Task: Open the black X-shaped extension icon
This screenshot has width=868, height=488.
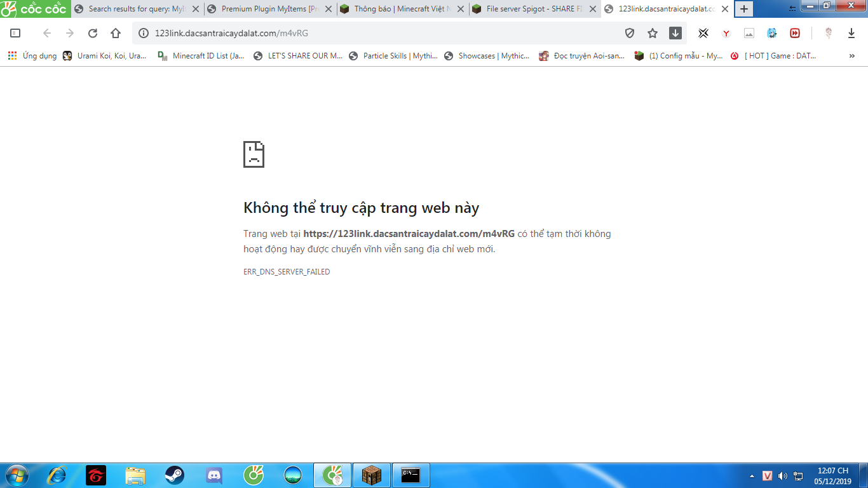Action: coord(703,33)
